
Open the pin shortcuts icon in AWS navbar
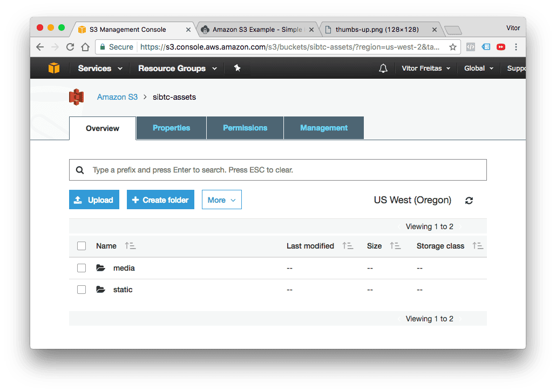(237, 68)
